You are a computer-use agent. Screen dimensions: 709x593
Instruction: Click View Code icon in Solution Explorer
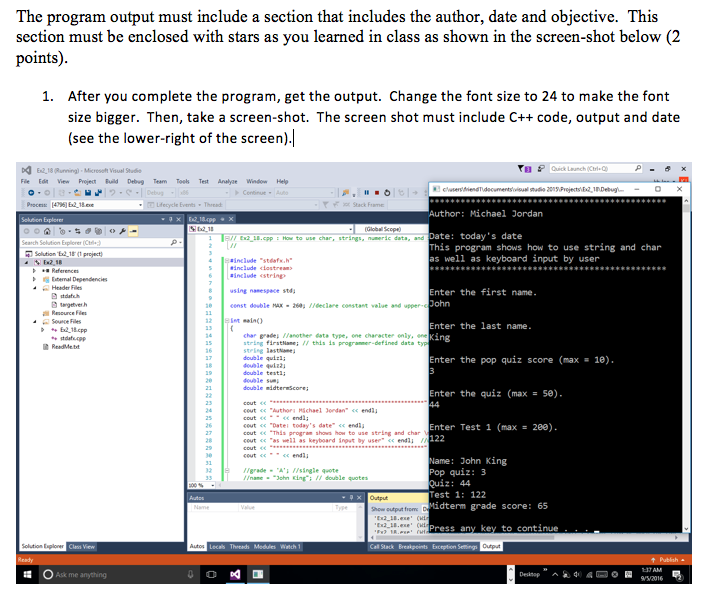[112, 232]
